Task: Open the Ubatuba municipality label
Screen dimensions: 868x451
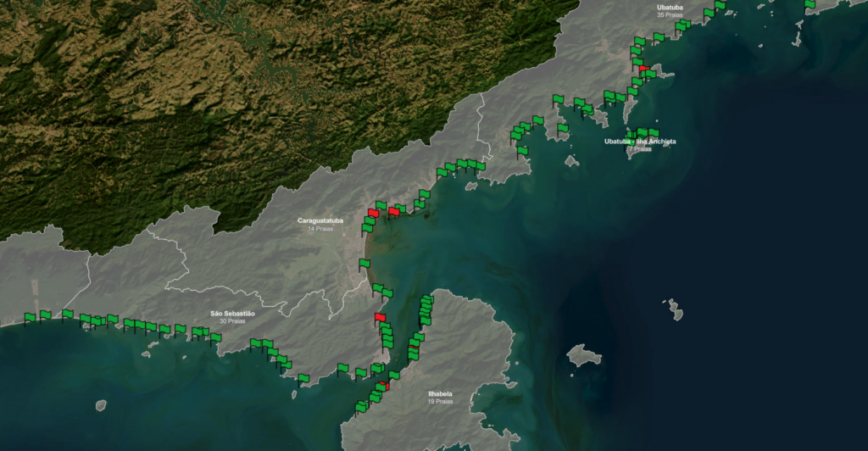Action: pyautogui.click(x=670, y=8)
